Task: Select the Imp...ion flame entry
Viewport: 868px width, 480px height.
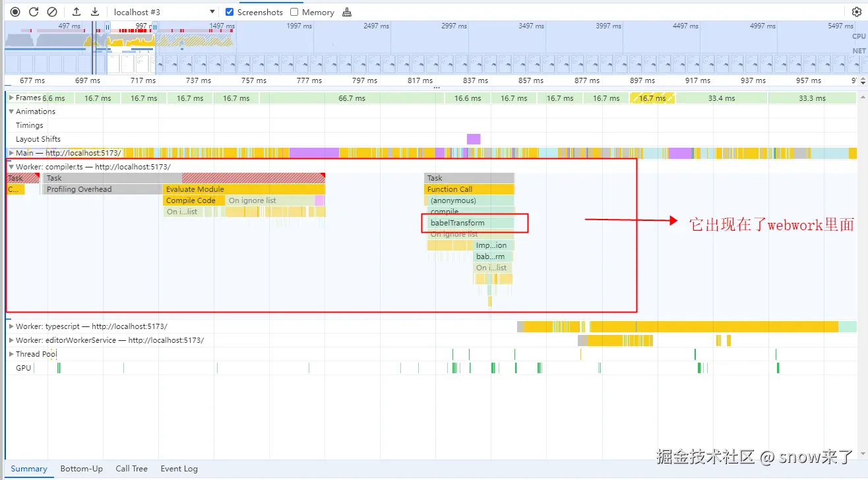Action: click(x=493, y=245)
